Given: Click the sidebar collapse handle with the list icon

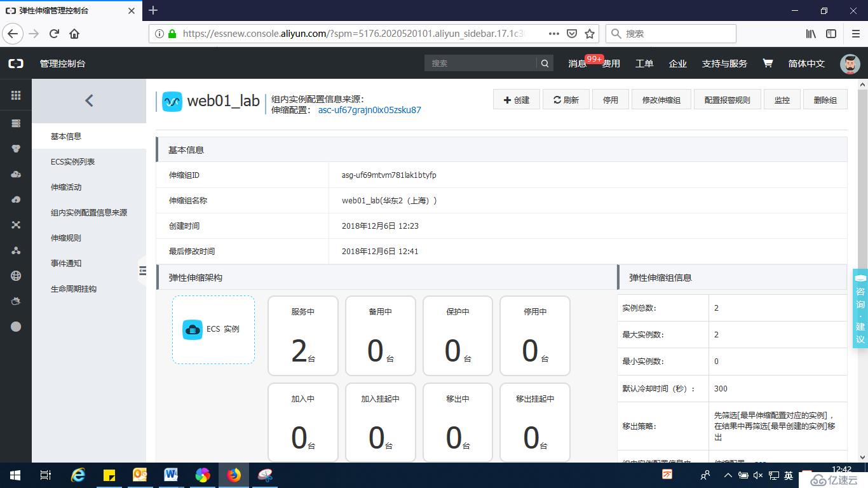Looking at the screenshot, I should pos(142,271).
